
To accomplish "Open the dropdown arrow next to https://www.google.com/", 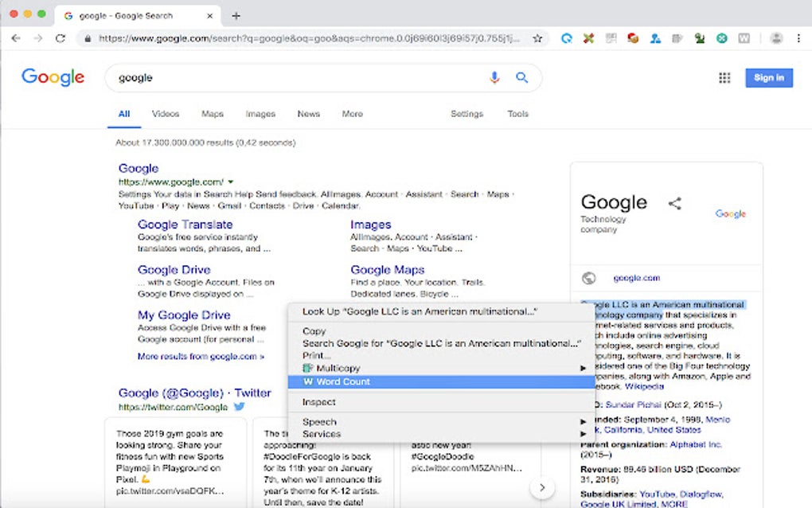I will pos(231,182).
